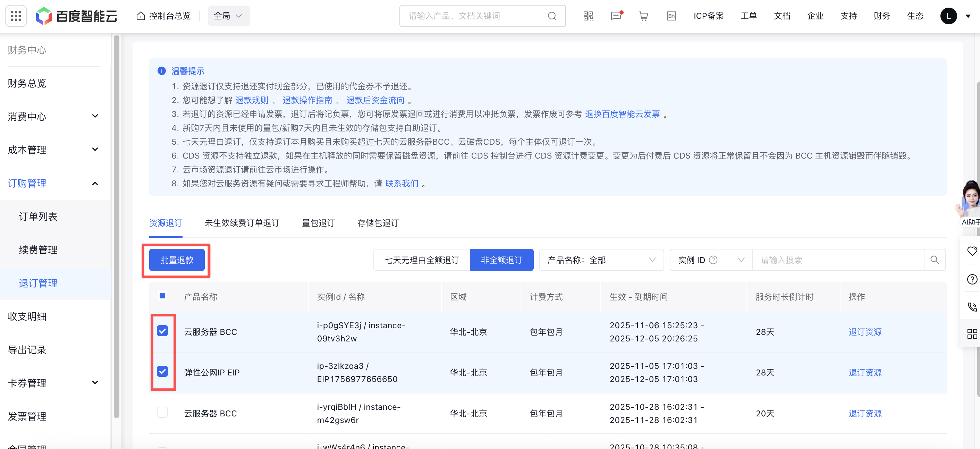Check the i-yrqiBblH BCC row checkbox
Image resolution: width=980 pixels, height=449 pixels.
(x=162, y=412)
